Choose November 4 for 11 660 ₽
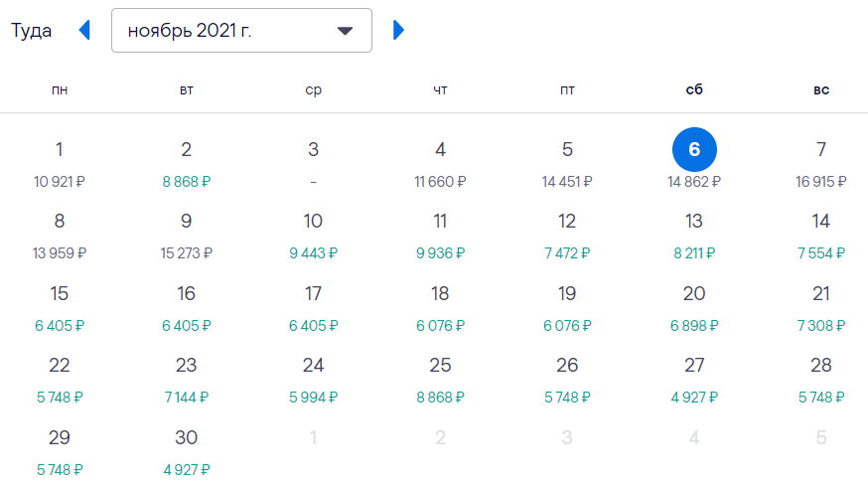868x484 pixels. click(440, 164)
